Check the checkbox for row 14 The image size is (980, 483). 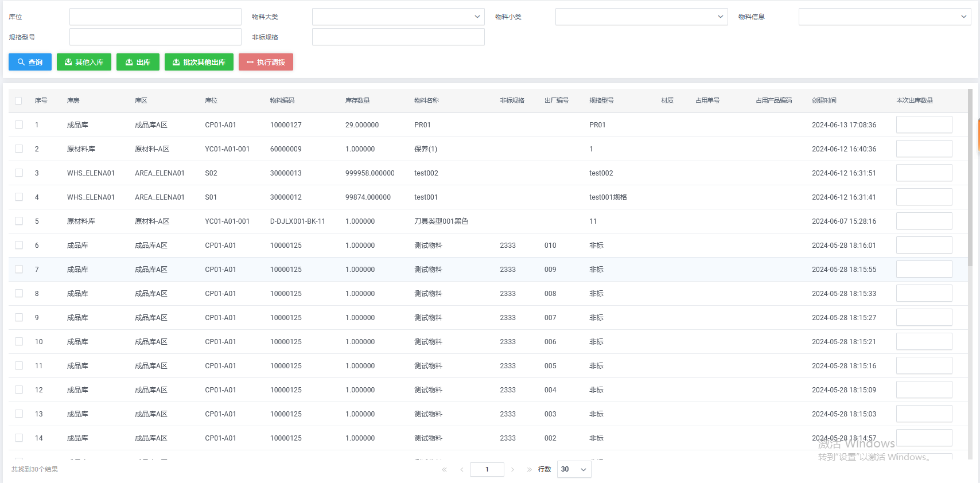click(x=19, y=438)
